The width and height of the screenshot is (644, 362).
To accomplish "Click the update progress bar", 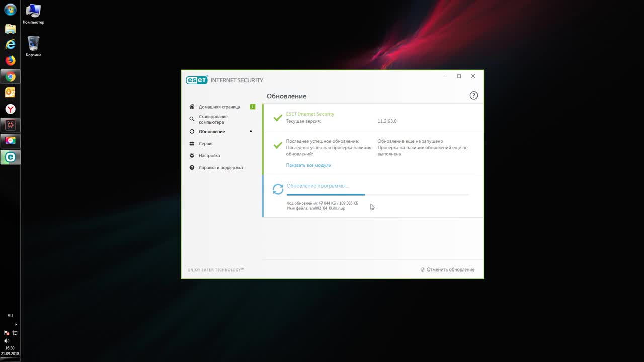I will (378, 194).
